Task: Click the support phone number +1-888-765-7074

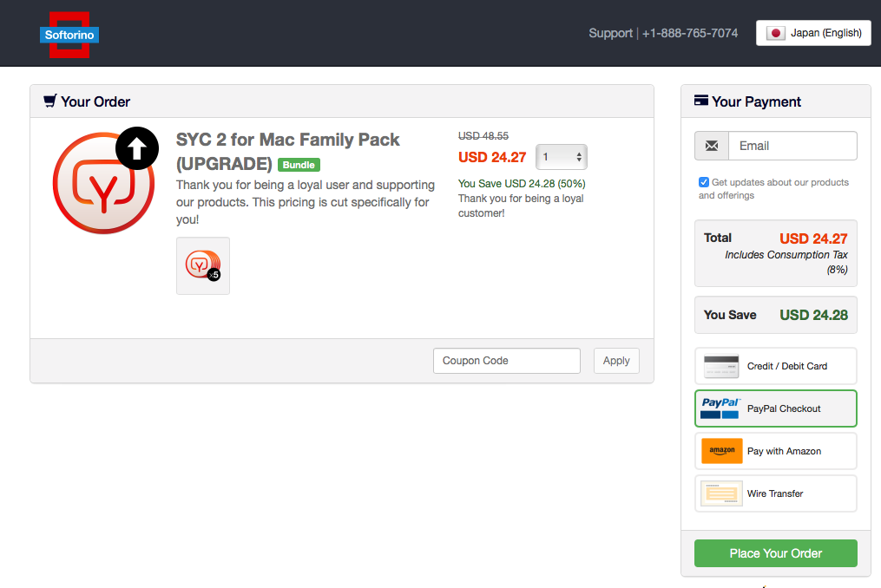Action: [690, 33]
